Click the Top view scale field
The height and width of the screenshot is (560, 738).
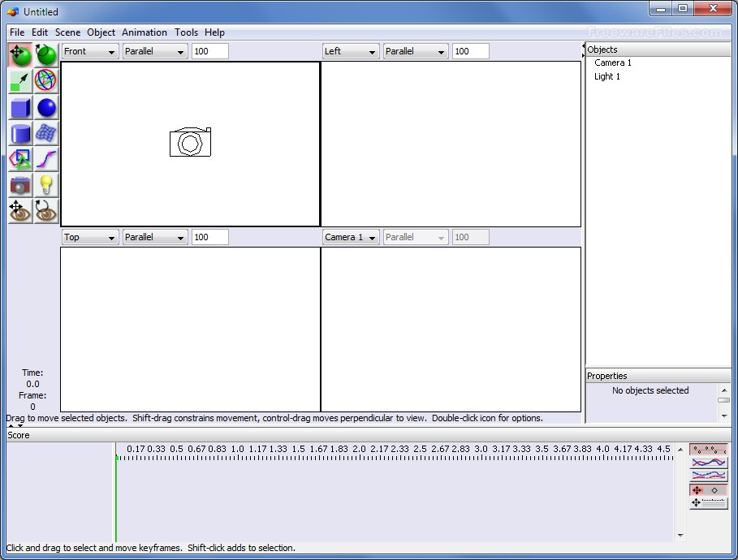coord(210,237)
